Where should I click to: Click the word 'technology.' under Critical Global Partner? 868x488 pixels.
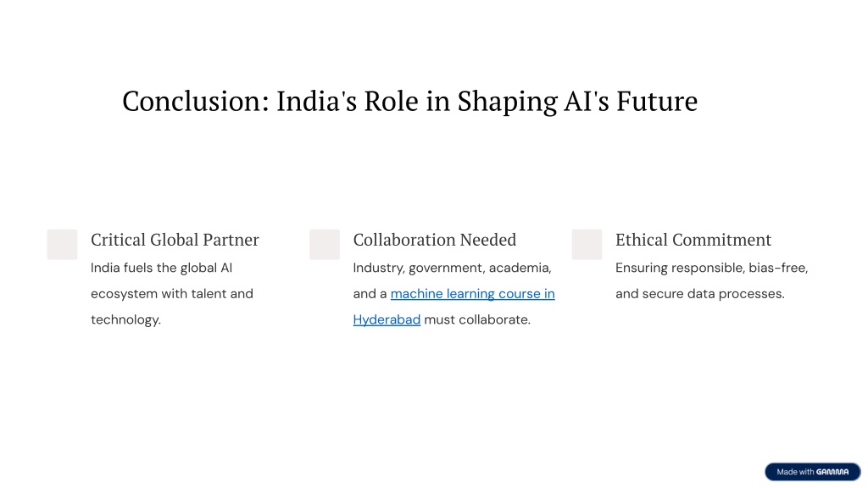[125, 319]
